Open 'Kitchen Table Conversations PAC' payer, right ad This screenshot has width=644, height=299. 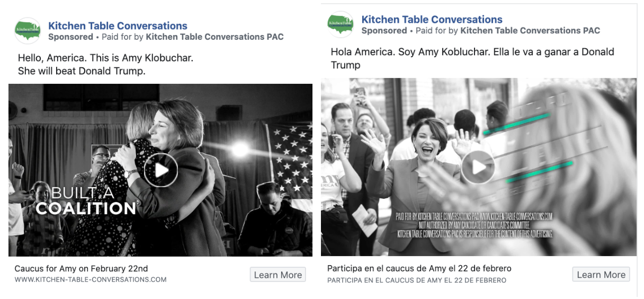click(x=530, y=31)
